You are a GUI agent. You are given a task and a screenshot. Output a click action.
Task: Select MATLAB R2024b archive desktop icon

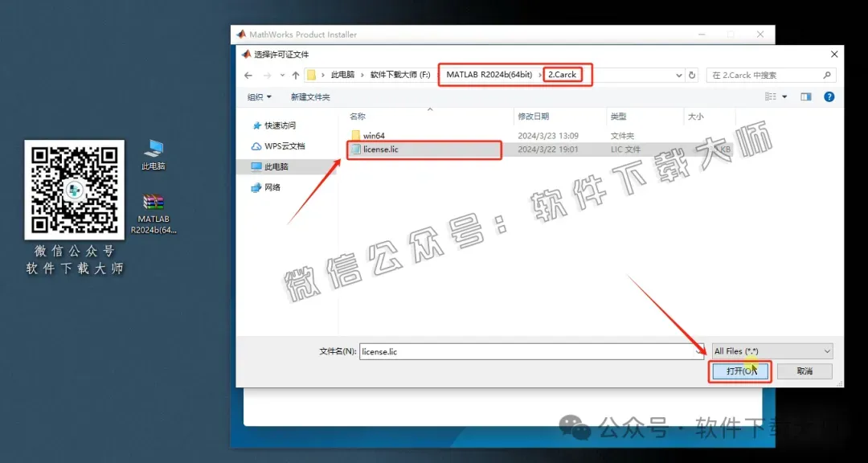pos(154,215)
